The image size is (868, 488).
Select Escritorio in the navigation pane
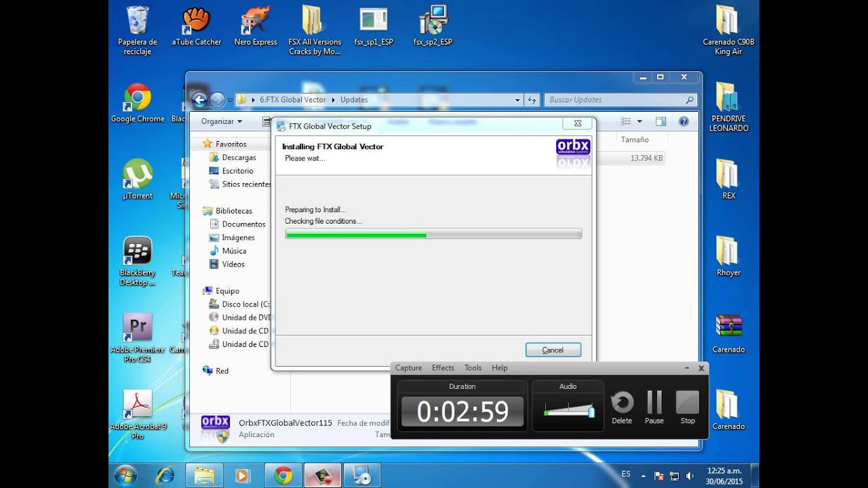pos(237,171)
